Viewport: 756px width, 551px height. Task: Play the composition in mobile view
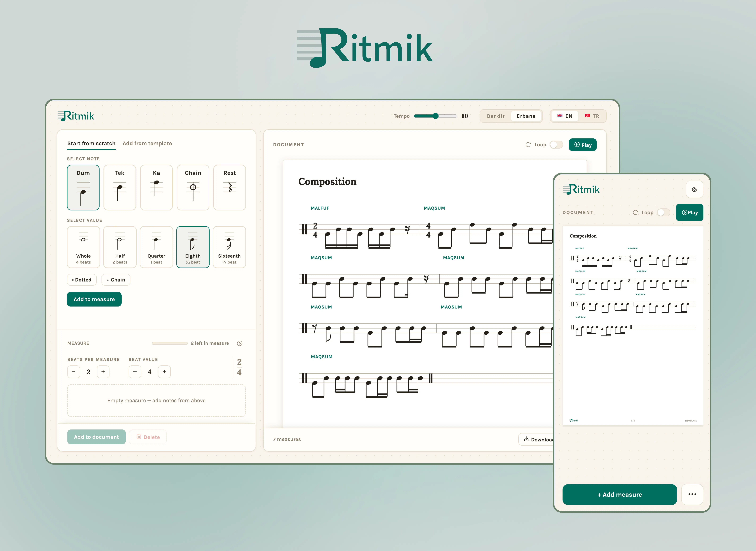click(690, 212)
